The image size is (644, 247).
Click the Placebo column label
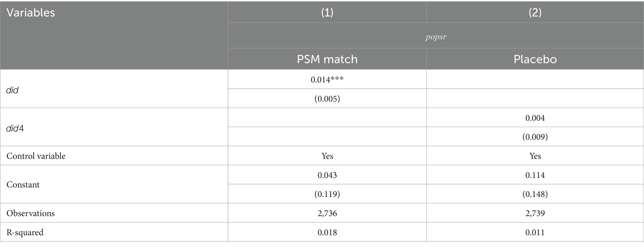(x=535, y=59)
